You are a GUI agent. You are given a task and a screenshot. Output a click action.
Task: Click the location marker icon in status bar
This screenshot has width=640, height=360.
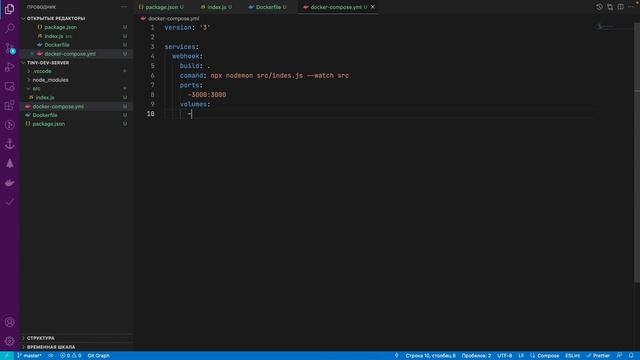396,356
